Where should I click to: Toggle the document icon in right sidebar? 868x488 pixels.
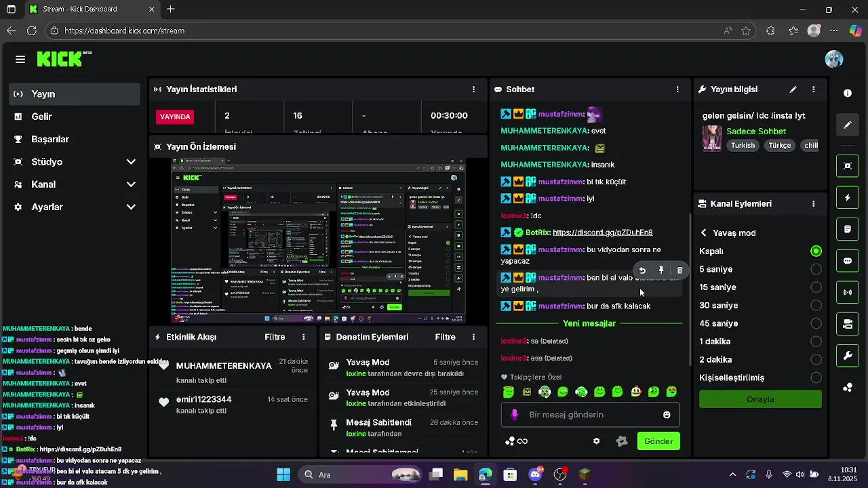point(848,229)
